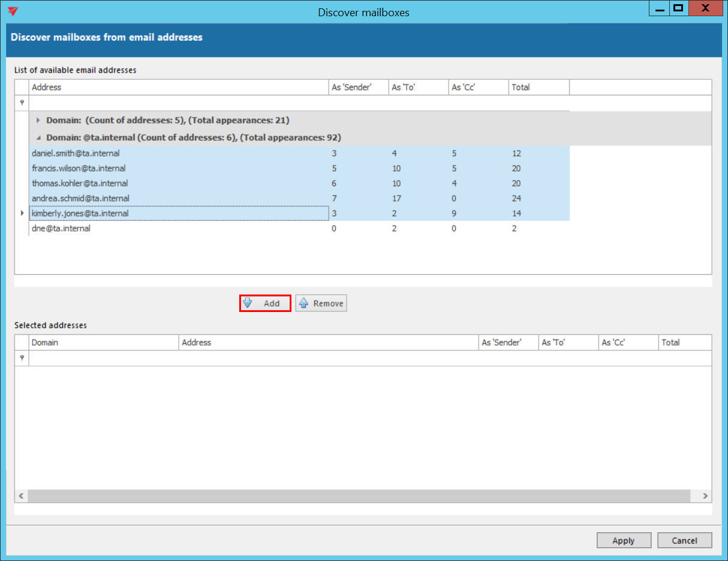Click the Address filter row in available list
Screen dimensions: 728x561
tap(179, 103)
